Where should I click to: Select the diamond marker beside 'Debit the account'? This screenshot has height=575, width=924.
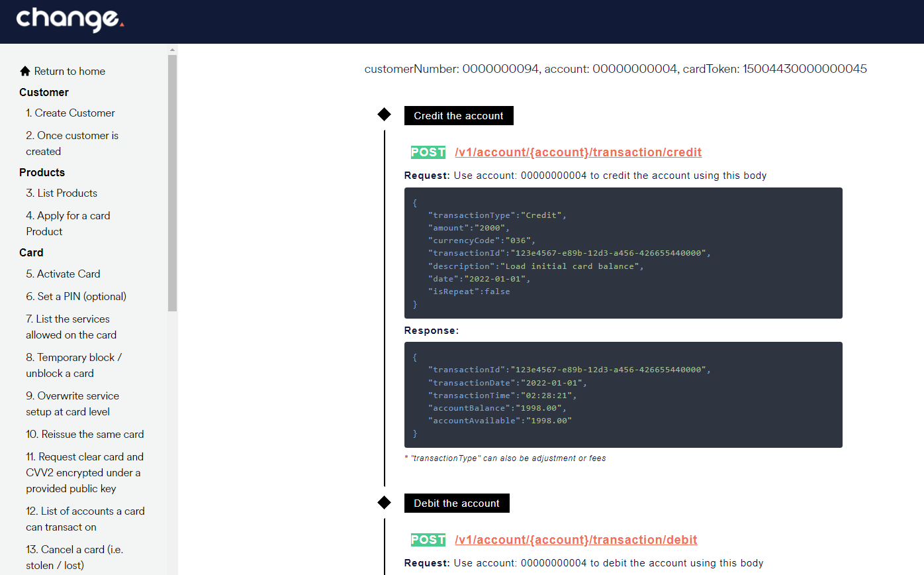click(385, 502)
